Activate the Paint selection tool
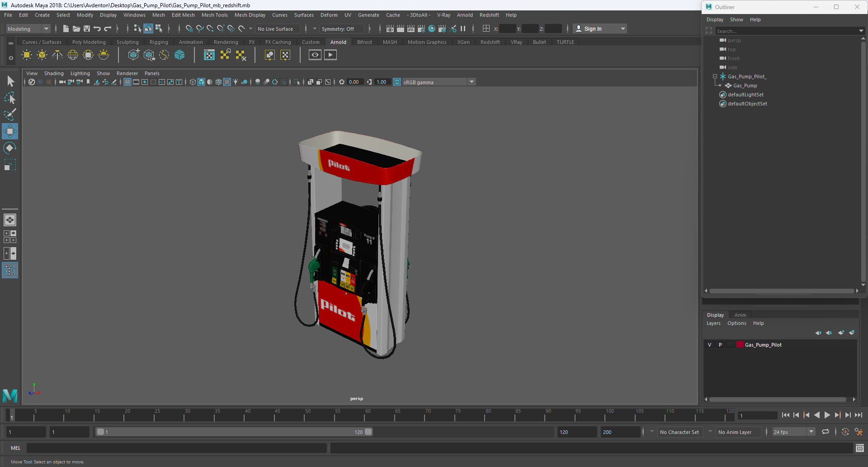This screenshot has height=467, width=868. point(10,114)
